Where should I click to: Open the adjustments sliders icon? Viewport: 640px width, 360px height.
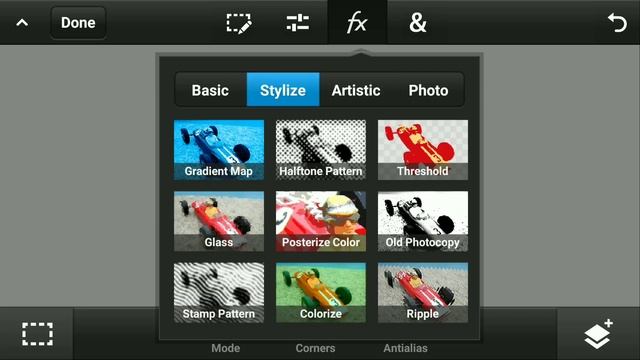point(298,23)
